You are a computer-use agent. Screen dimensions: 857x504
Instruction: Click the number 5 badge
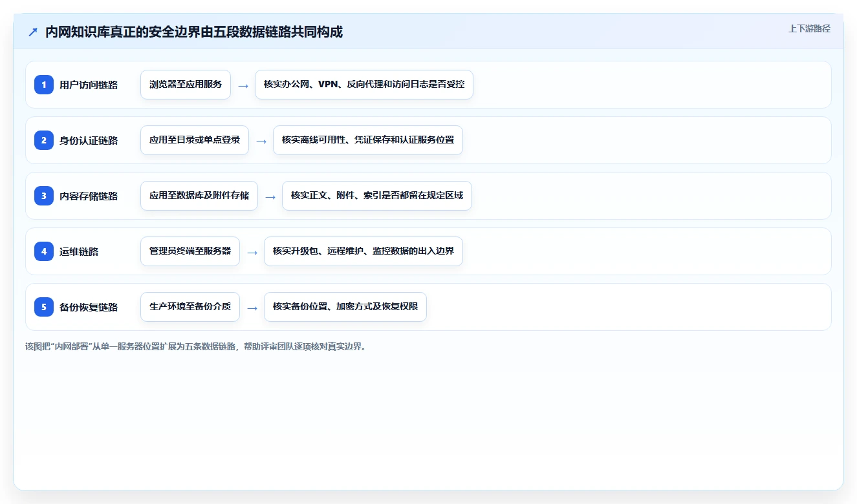pos(44,307)
